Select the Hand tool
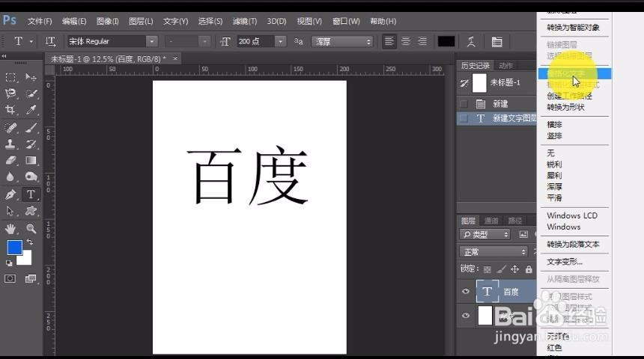 tap(10, 229)
